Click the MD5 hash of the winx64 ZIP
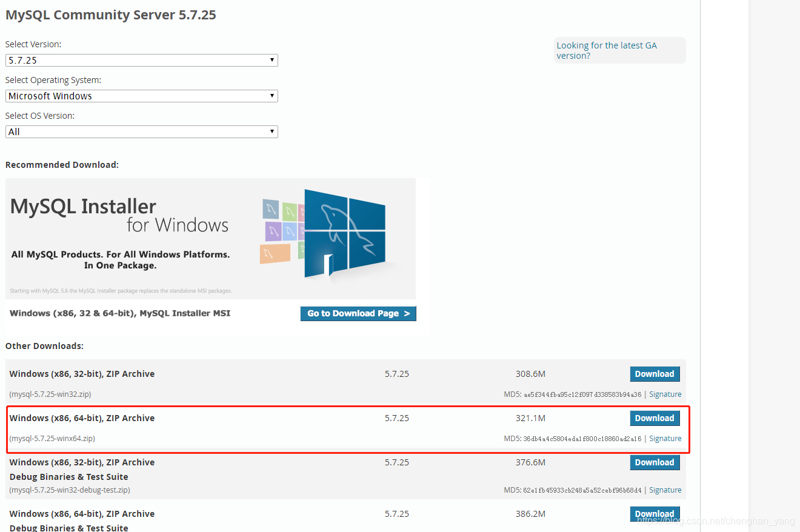The width and height of the screenshot is (800, 532). pos(582,439)
